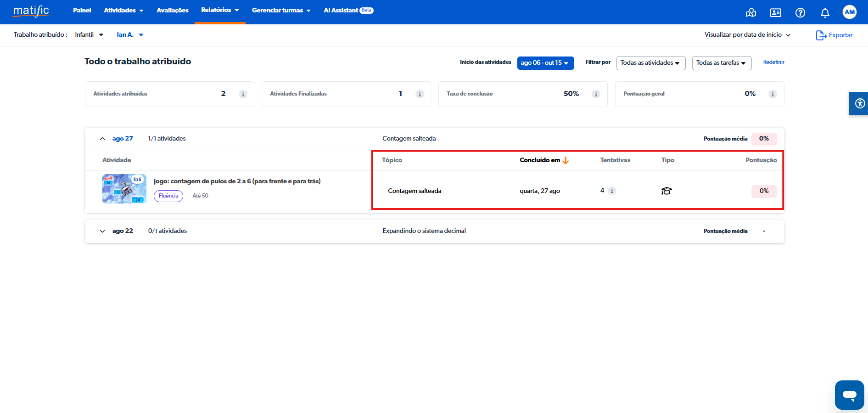
Task: Click the Redefinir link
Action: point(773,62)
